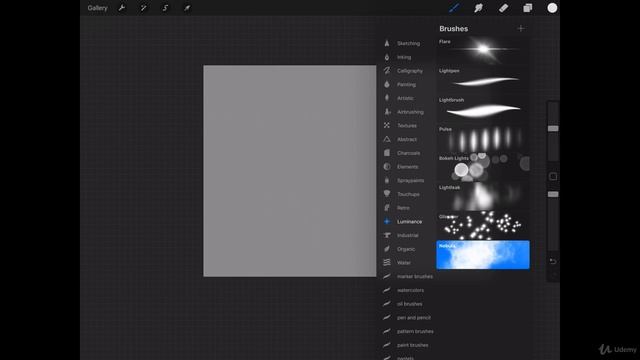Select the Lightbrush brush
This screenshot has height=360, width=640.
click(483, 109)
